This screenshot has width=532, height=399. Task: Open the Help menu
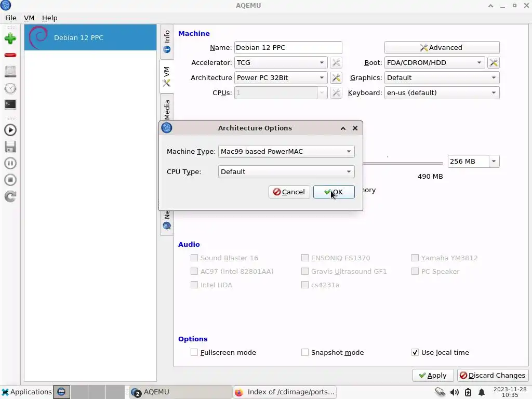[49, 18]
